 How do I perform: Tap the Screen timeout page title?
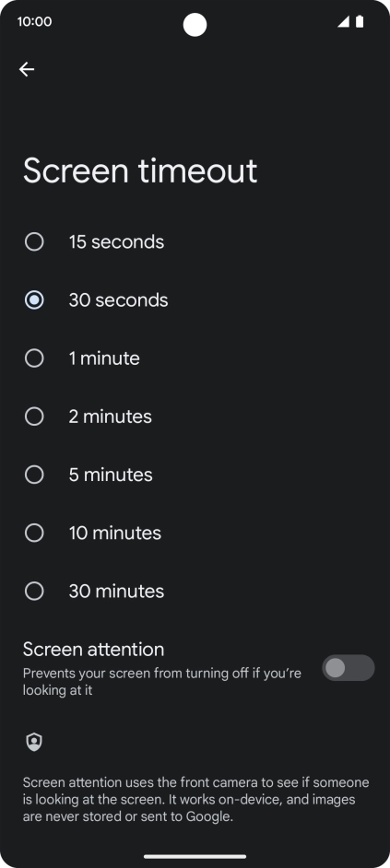click(140, 170)
